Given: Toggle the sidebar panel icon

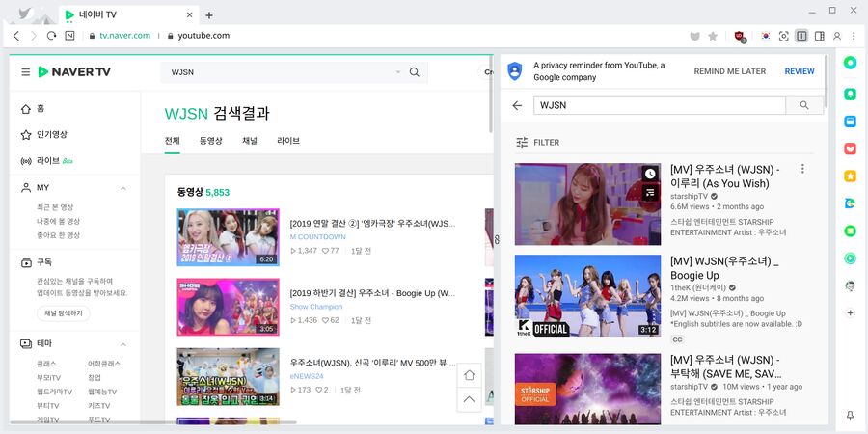Looking at the screenshot, I should pyautogui.click(x=819, y=36).
